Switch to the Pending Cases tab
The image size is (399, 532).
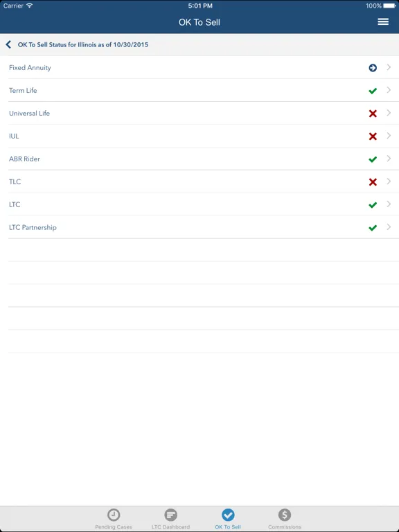click(114, 519)
